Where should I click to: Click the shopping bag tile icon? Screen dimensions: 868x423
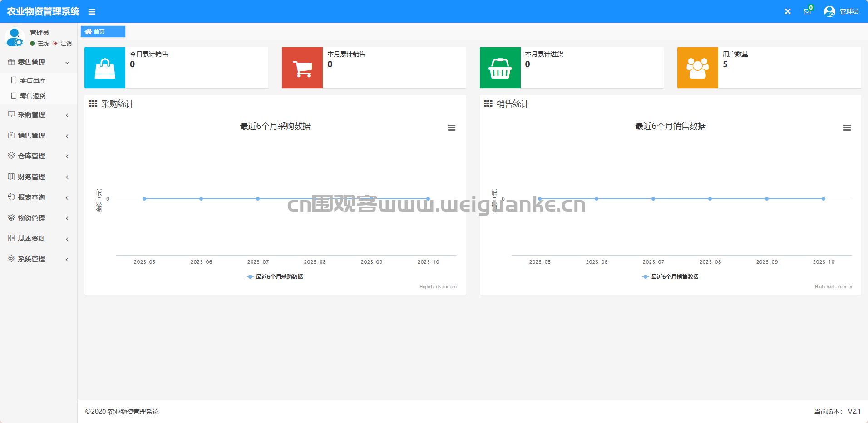(105, 68)
